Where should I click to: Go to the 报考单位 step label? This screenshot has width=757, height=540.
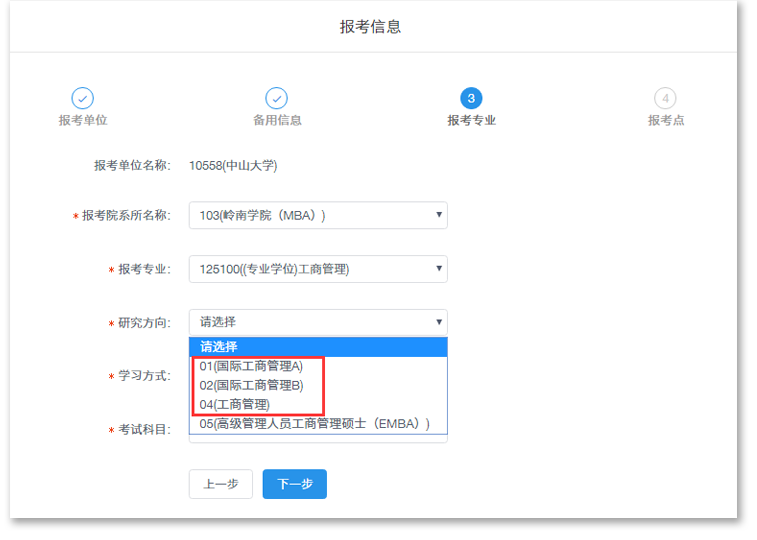(82, 120)
